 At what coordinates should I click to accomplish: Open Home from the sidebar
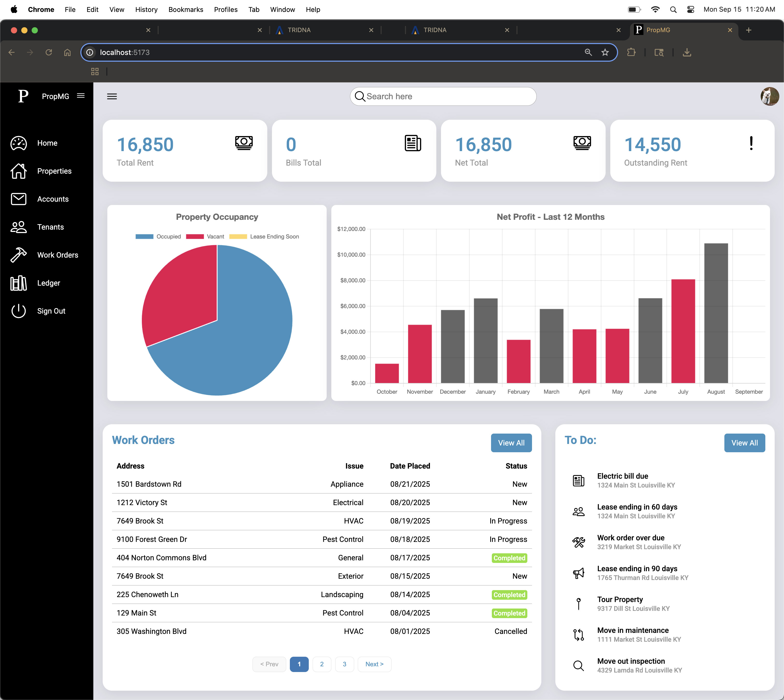[x=47, y=143]
